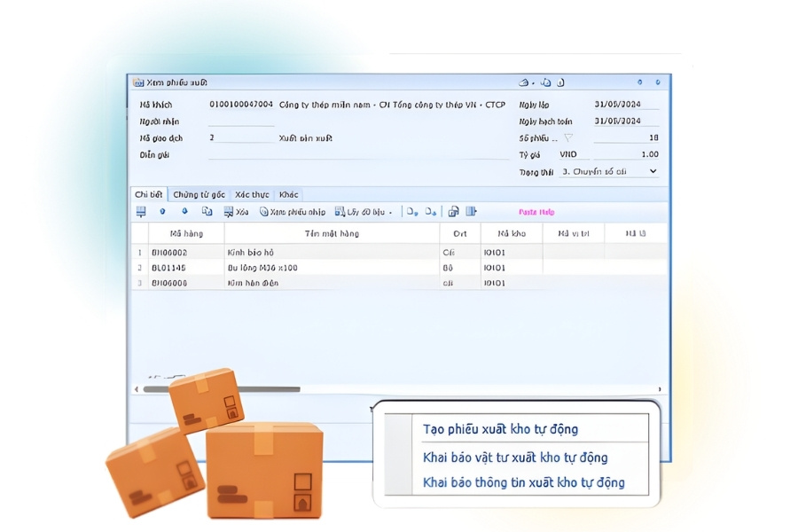Click the Xóa delete-row toolbar button
This screenshot has width=798, height=532.
(x=236, y=212)
